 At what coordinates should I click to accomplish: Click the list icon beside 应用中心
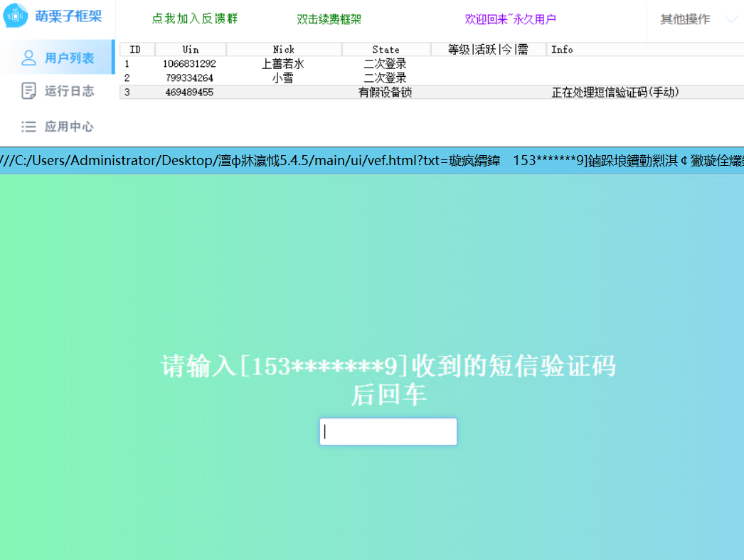tap(28, 126)
